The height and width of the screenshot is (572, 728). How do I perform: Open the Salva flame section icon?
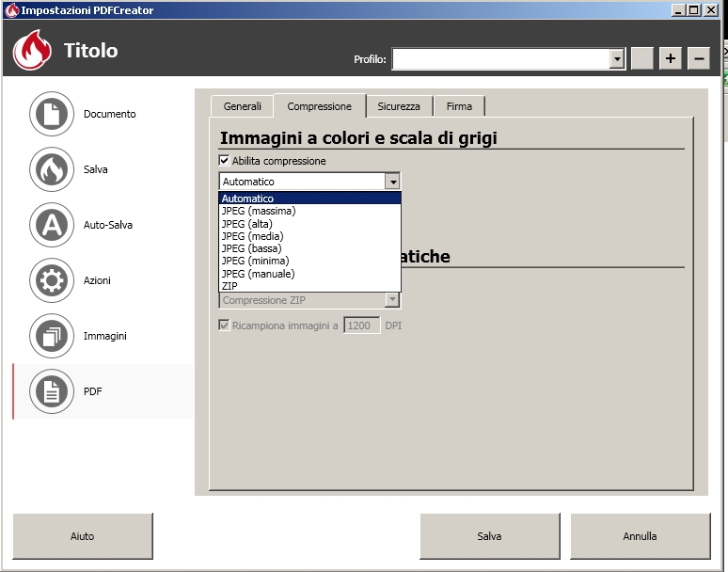click(52, 169)
